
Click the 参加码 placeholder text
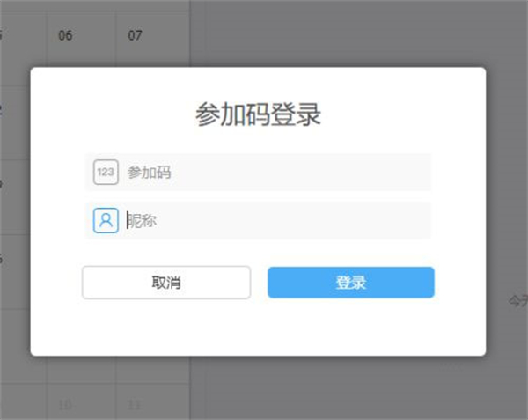pyautogui.click(x=149, y=173)
